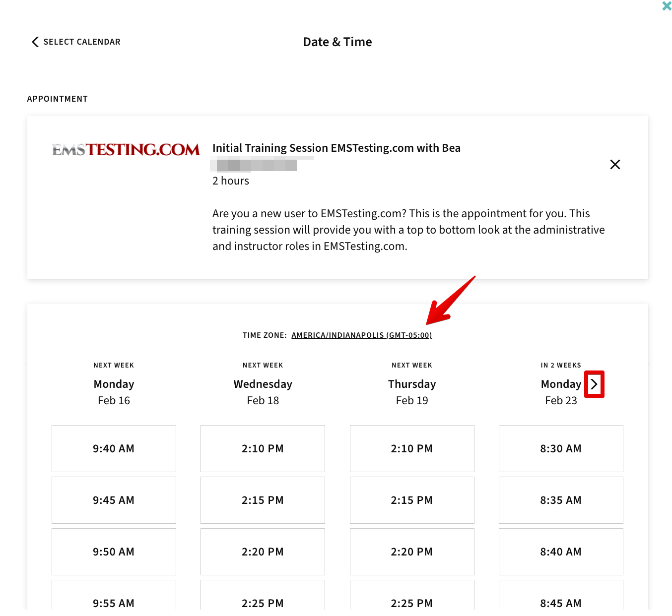Select the 9:45 AM time slot

[114, 500]
